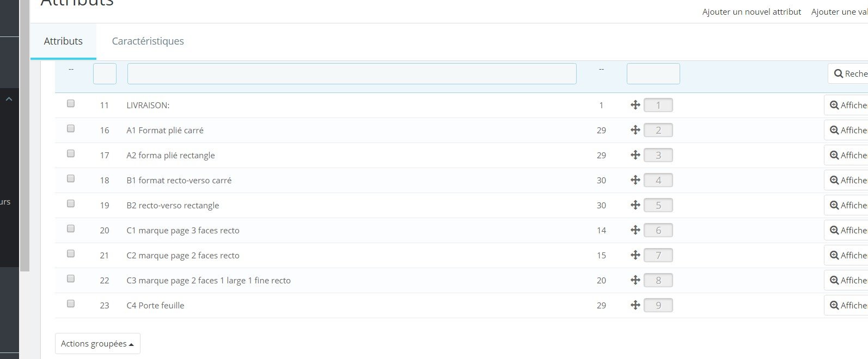Click the move handle for B1 format recto-verso carré
Viewport: 868px width, 359px height.
coord(635,180)
